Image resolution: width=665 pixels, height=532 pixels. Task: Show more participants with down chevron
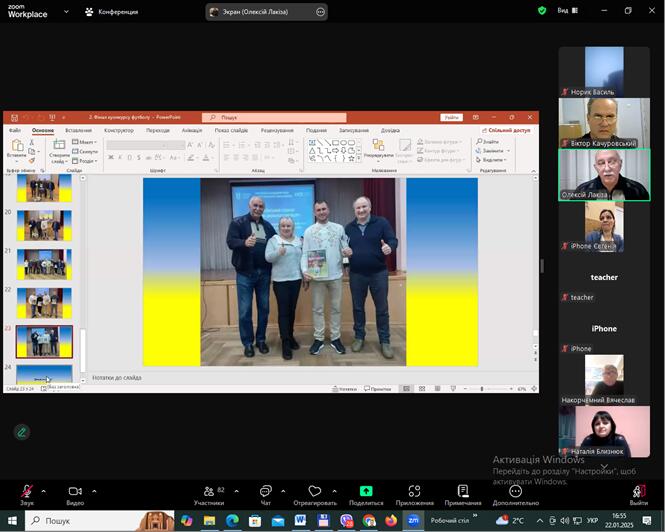pos(604,466)
